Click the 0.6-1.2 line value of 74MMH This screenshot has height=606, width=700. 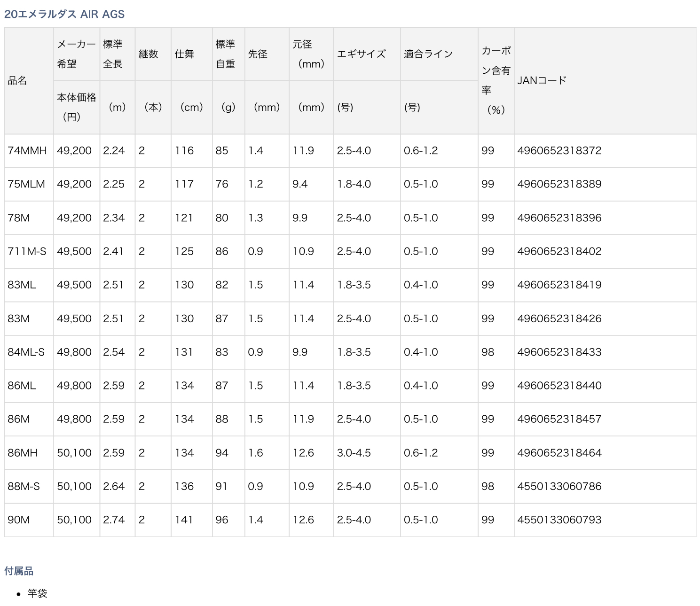421,151
